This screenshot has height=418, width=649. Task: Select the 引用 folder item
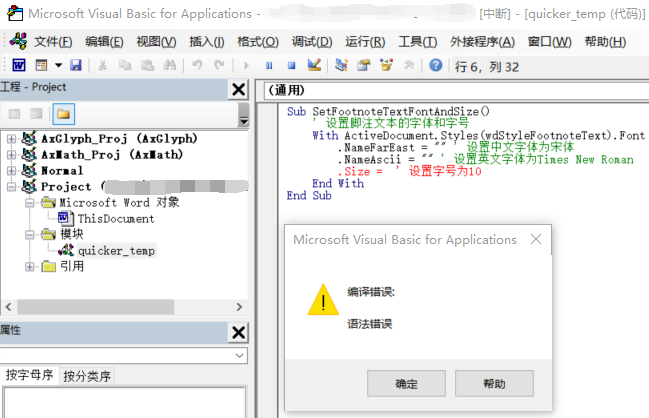72,267
